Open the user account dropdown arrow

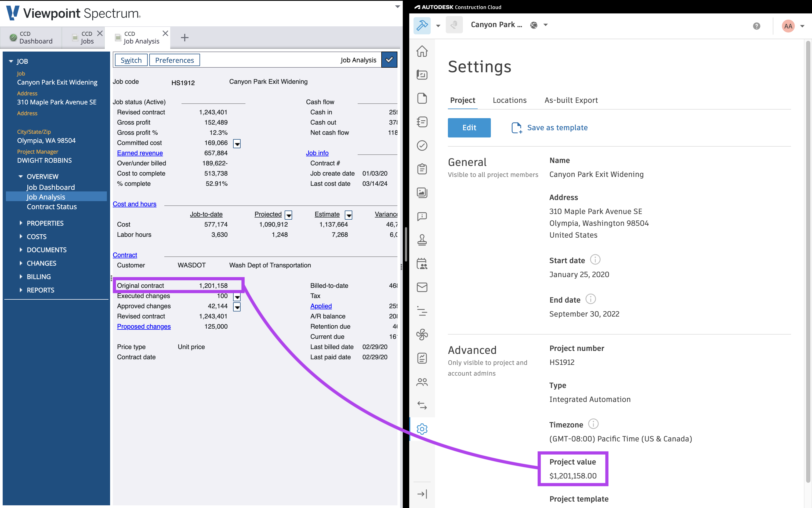[x=802, y=26]
